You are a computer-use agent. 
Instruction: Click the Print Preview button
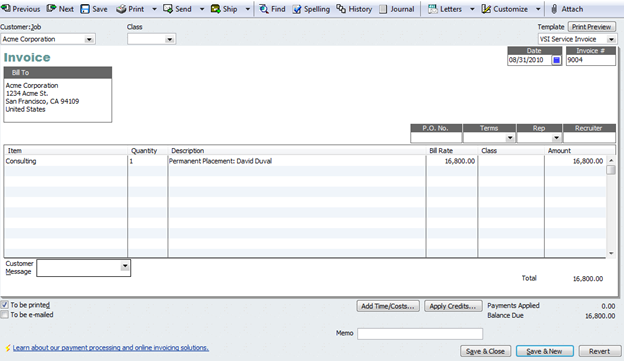[x=591, y=27]
